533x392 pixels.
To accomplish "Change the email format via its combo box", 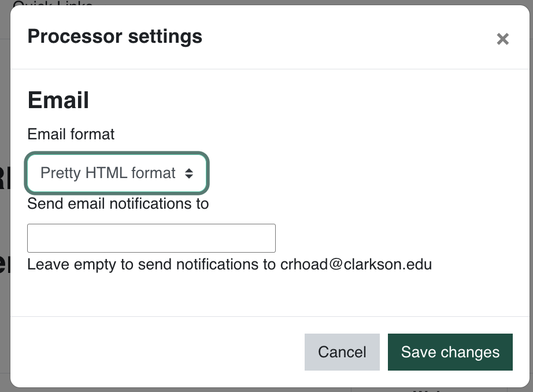I will coord(116,173).
